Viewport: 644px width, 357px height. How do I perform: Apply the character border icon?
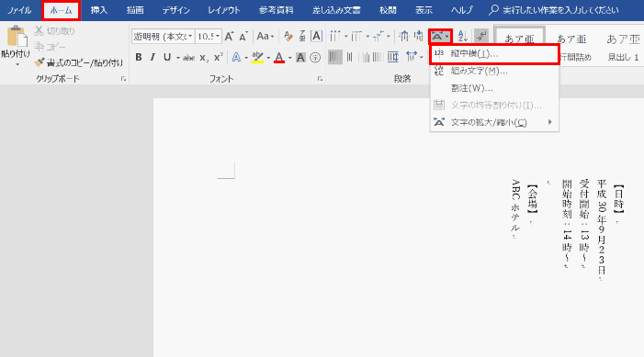(x=316, y=36)
